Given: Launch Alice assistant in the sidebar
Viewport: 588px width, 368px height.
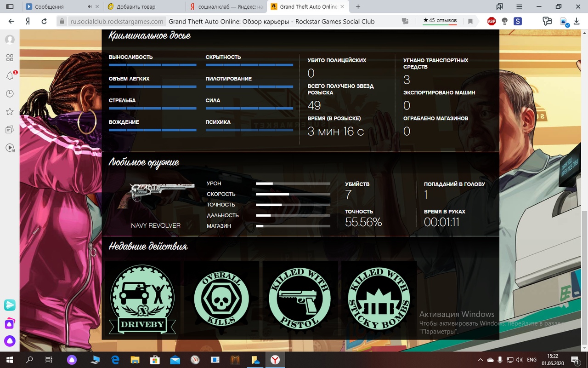Looking at the screenshot, I should tap(10, 341).
